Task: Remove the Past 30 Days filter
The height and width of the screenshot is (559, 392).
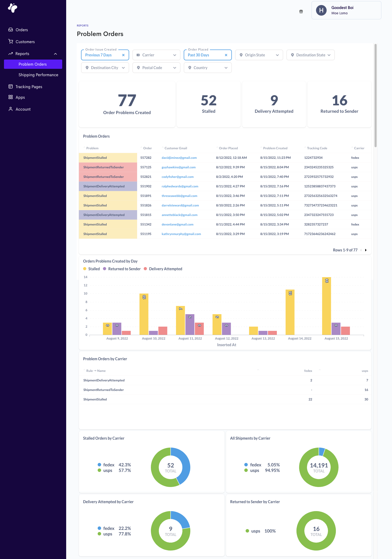Action: tap(226, 55)
